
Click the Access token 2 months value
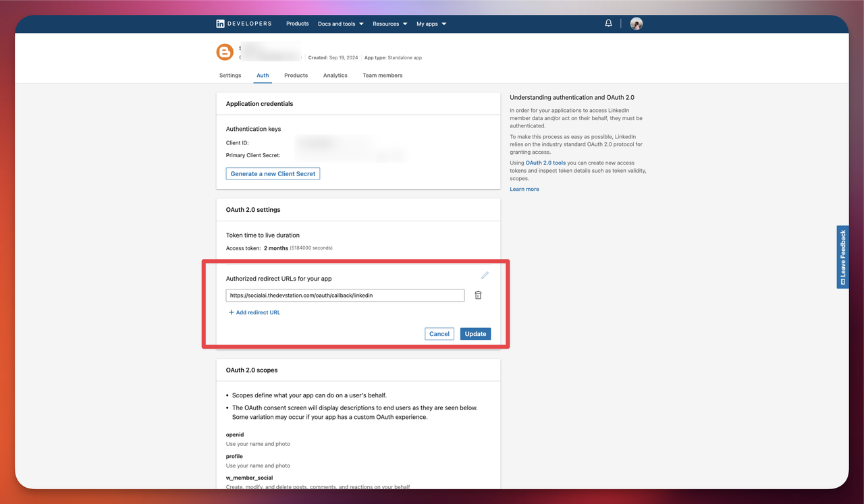coord(275,248)
